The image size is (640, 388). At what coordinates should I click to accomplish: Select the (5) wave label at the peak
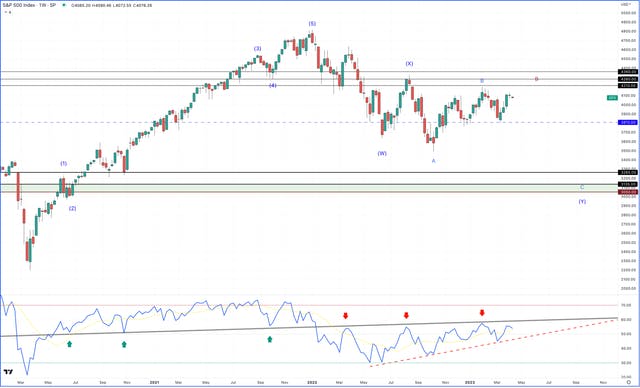coord(312,24)
